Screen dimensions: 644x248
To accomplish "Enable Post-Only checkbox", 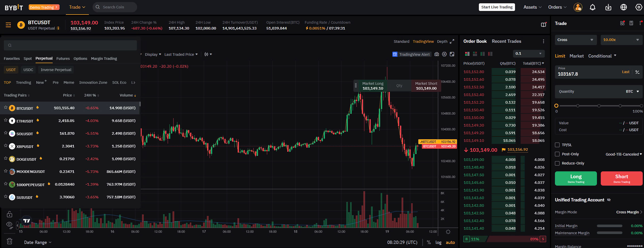I will pyautogui.click(x=557, y=154).
